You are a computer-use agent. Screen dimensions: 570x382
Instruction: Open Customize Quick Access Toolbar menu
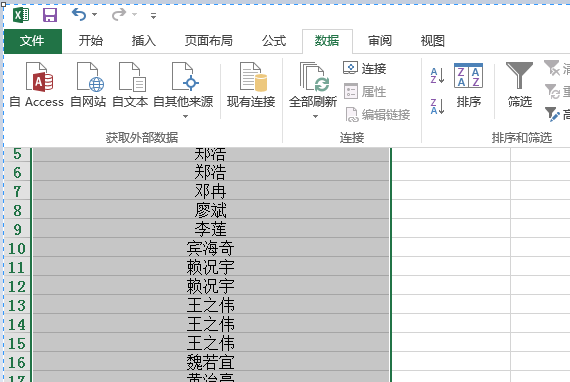(x=153, y=16)
